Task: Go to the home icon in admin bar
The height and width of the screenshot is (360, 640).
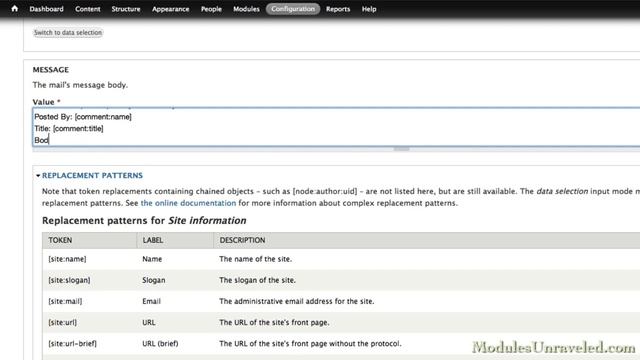Action: 15,8
